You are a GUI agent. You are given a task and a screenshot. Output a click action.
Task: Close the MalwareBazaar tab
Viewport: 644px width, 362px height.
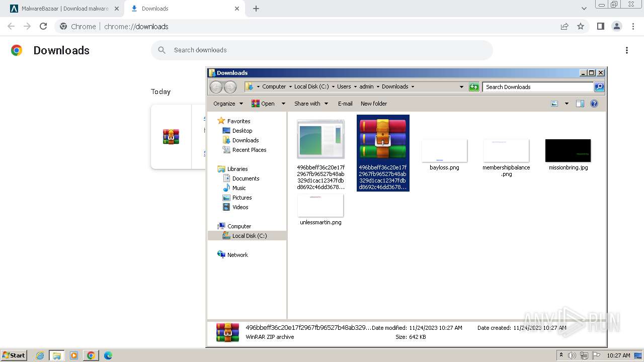[x=116, y=9]
